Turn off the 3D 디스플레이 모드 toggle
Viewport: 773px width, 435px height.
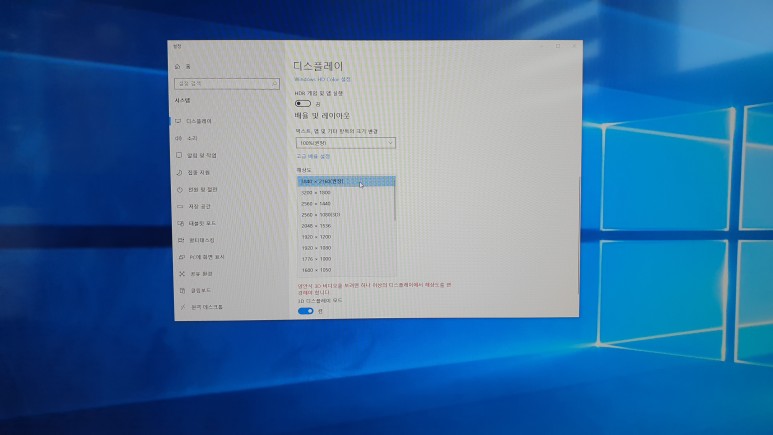point(306,311)
